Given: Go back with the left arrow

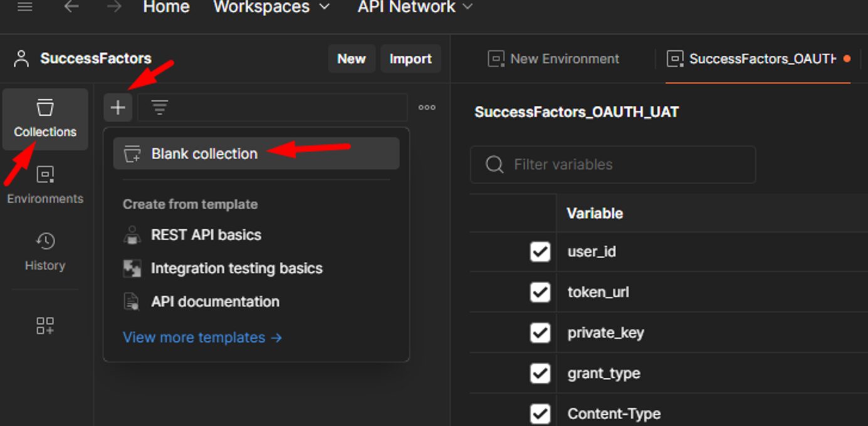Looking at the screenshot, I should click(x=71, y=8).
